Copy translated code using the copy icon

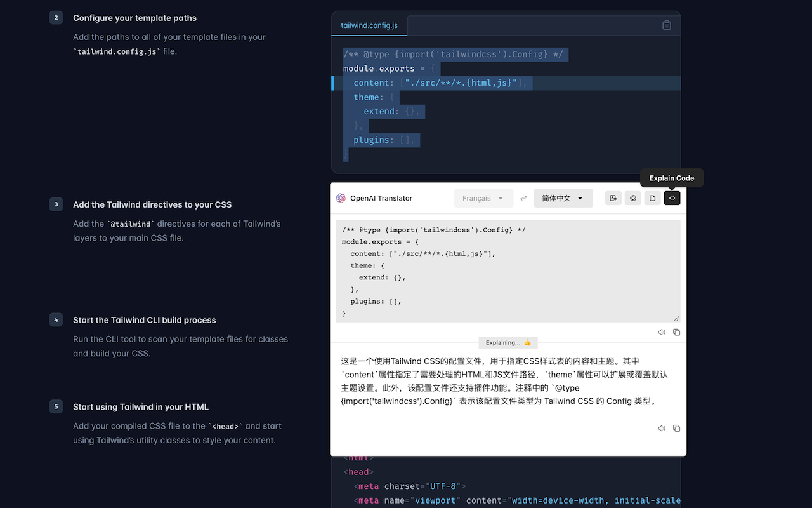(676, 331)
